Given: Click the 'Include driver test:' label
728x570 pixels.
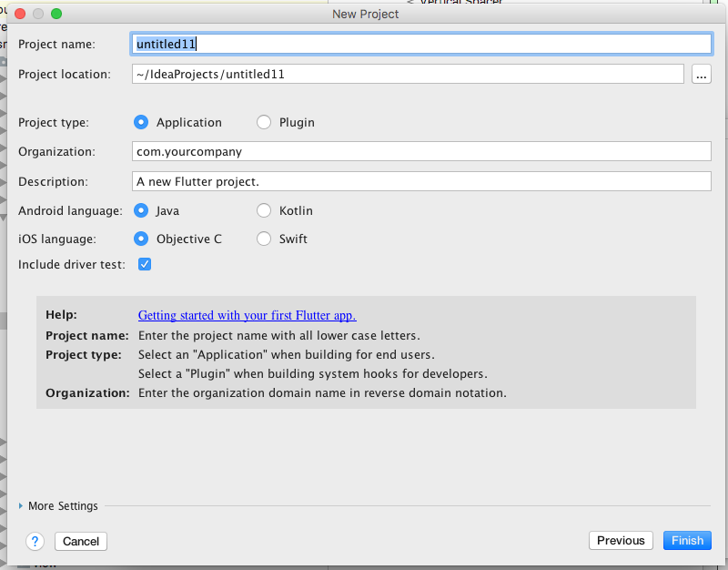Looking at the screenshot, I should [72, 265].
